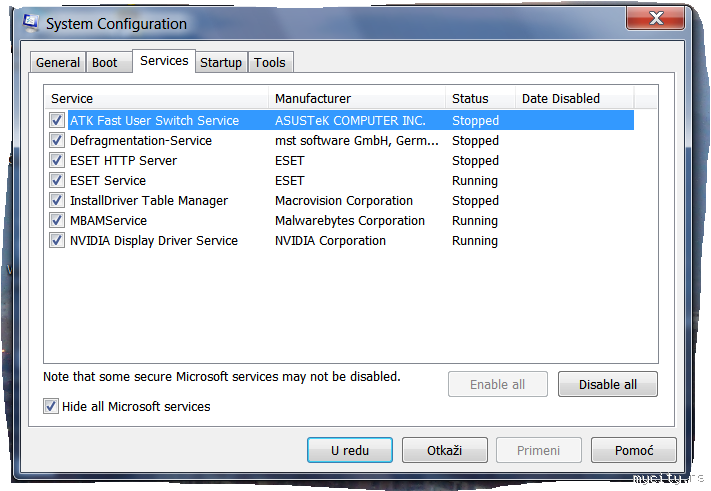Uncheck Hide all Microsoft services
The width and height of the screenshot is (711, 491).
click(51, 407)
